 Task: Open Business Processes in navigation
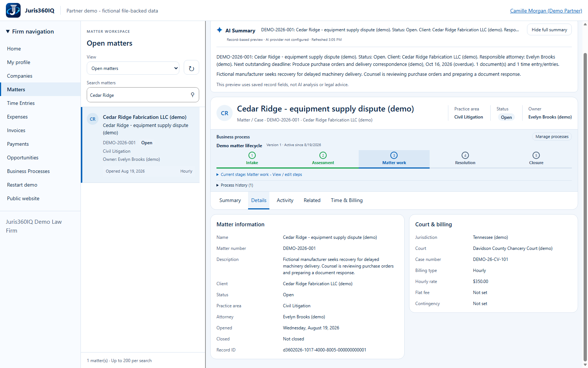click(x=40, y=171)
